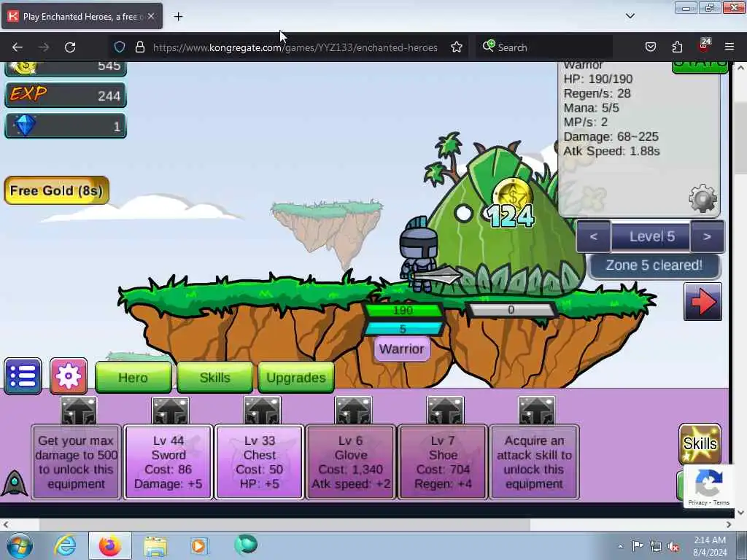
Task: Click the Damage: 68~225 stat line
Action: tap(611, 136)
